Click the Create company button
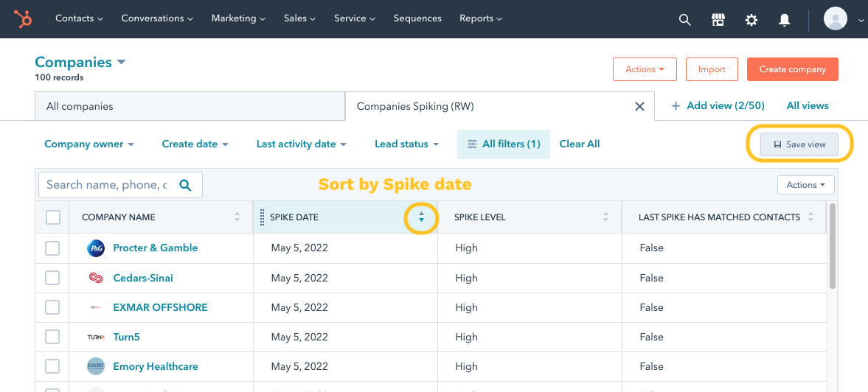 pos(793,70)
